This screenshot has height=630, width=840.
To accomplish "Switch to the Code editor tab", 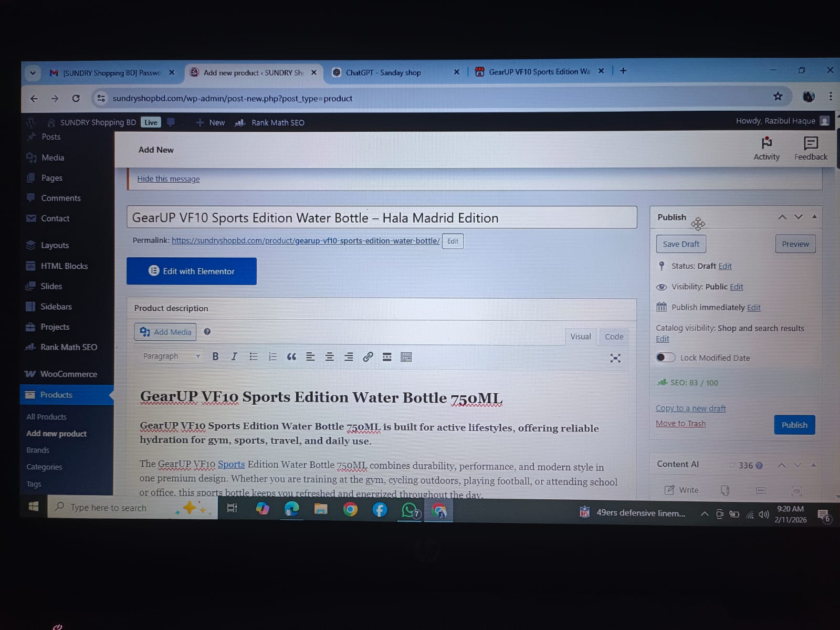I will point(613,336).
